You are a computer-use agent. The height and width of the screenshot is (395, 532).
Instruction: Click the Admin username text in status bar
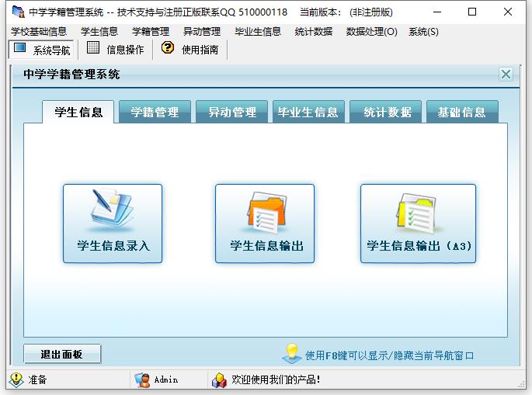pyautogui.click(x=166, y=379)
